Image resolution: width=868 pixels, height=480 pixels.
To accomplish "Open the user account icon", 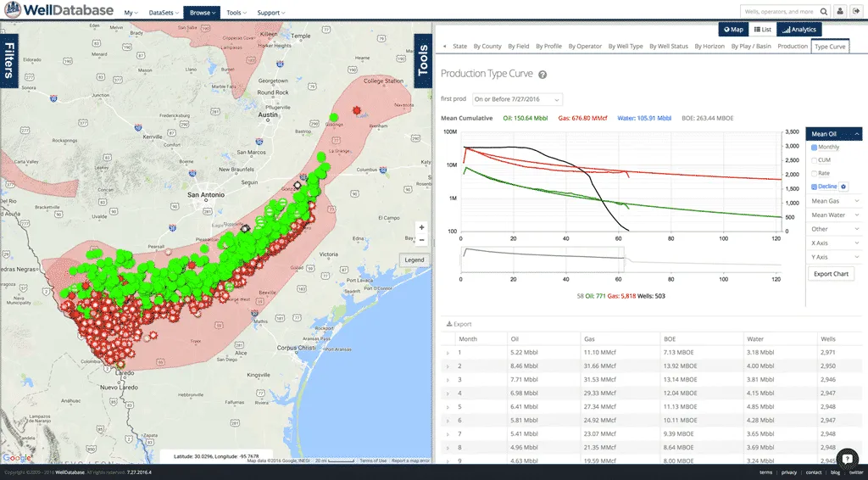I will (839, 12).
